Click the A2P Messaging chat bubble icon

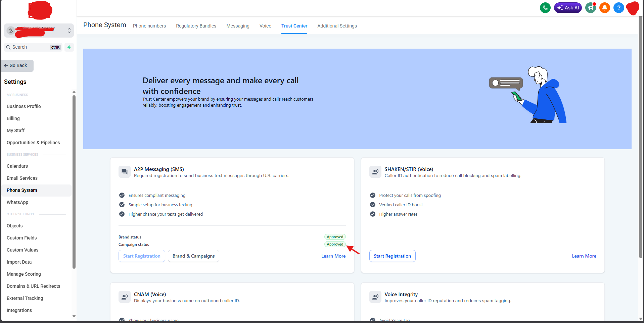click(125, 172)
